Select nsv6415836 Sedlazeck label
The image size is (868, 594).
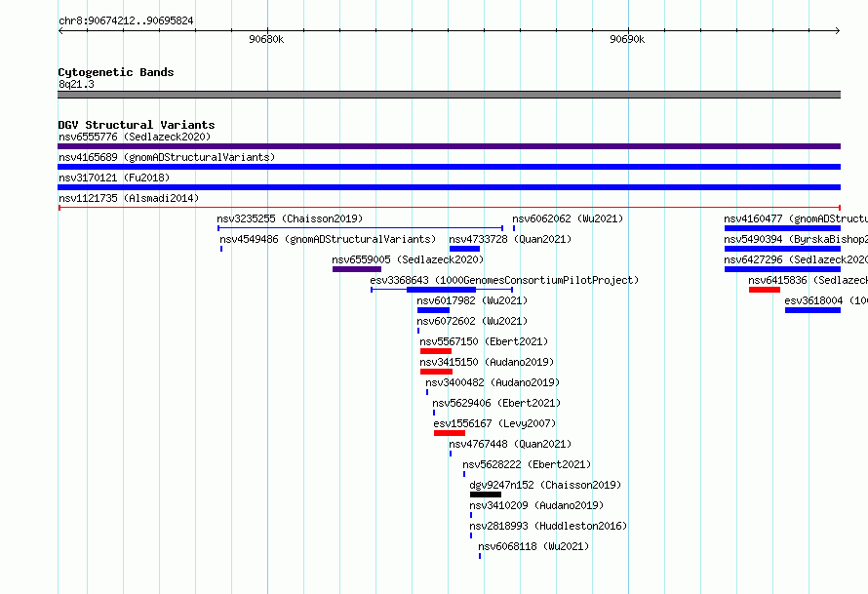809,280
